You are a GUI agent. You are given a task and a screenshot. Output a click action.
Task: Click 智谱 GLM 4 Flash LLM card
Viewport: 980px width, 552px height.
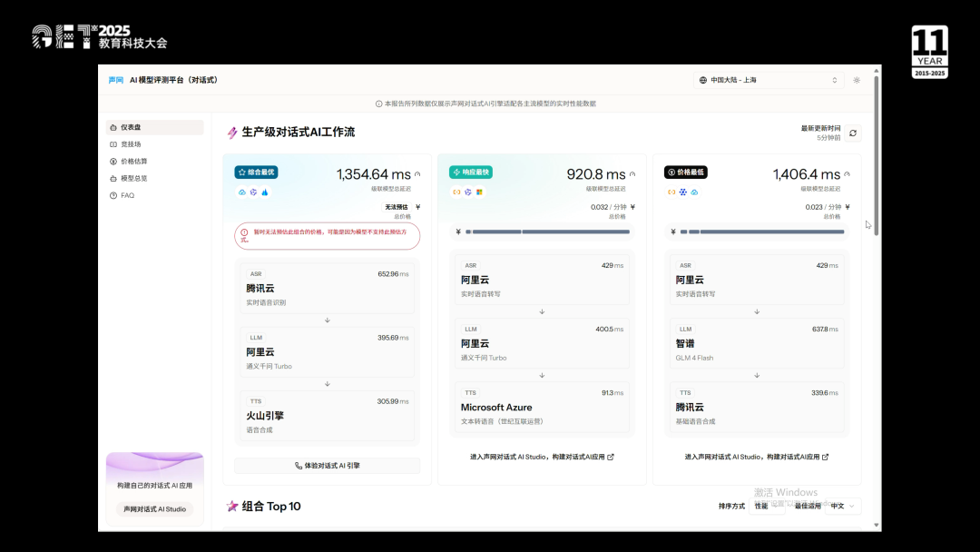[x=757, y=343]
